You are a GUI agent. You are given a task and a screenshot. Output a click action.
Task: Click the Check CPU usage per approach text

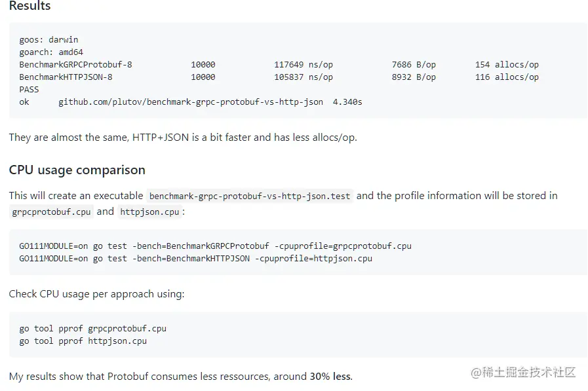point(96,294)
